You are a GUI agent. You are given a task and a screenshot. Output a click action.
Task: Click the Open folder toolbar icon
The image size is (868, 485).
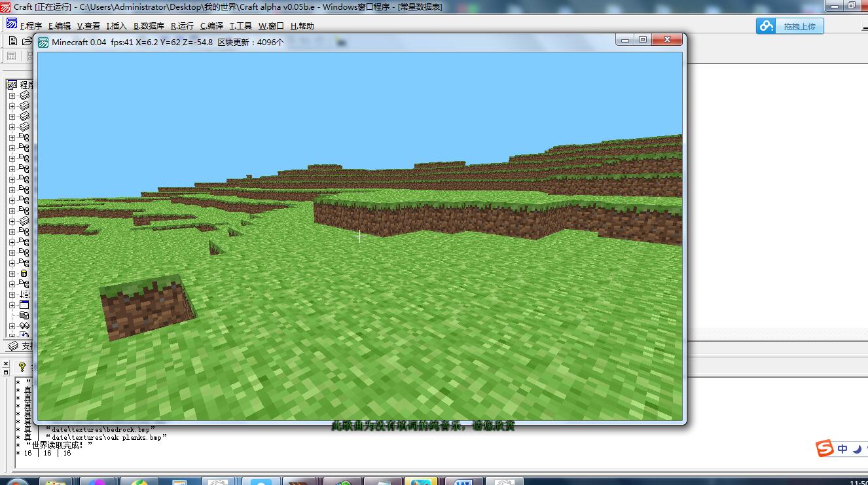tap(27, 41)
